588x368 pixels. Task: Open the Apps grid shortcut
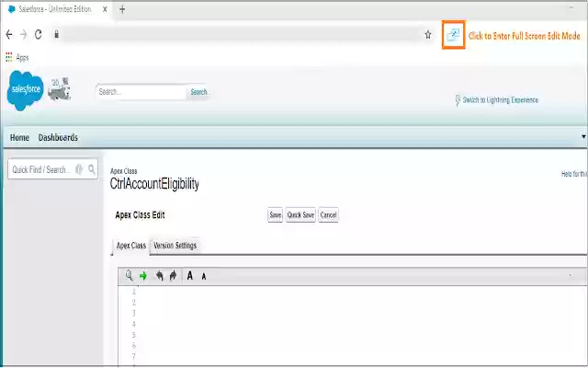pos(17,57)
